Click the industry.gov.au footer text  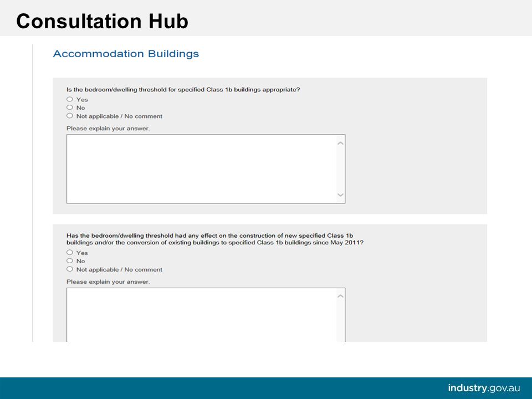tap(484, 388)
